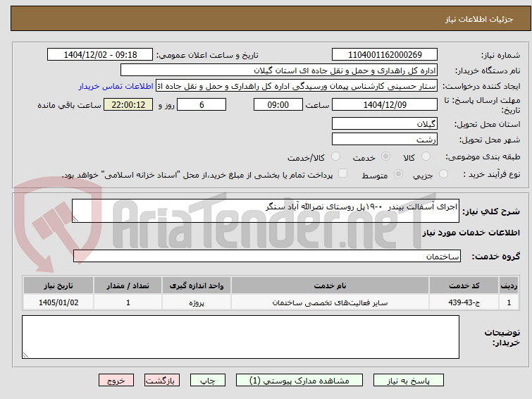The height and width of the screenshot is (399, 532).
Task: Click the quantity cell 1 next to پروژه
Action: tap(128, 302)
